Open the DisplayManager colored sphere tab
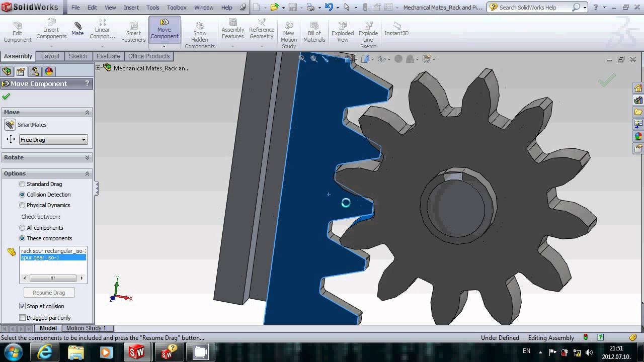Screen dimensions: 644x362 click(x=49, y=71)
